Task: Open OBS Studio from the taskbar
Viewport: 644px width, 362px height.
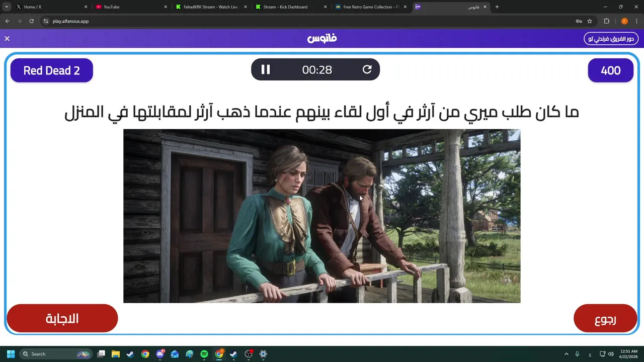Action: [249, 354]
